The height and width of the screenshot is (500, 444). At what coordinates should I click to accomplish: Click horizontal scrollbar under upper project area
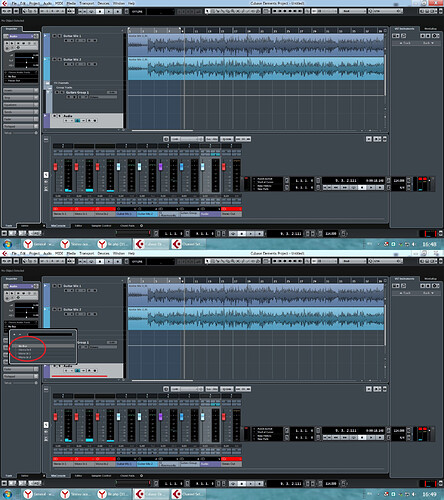pos(162,130)
